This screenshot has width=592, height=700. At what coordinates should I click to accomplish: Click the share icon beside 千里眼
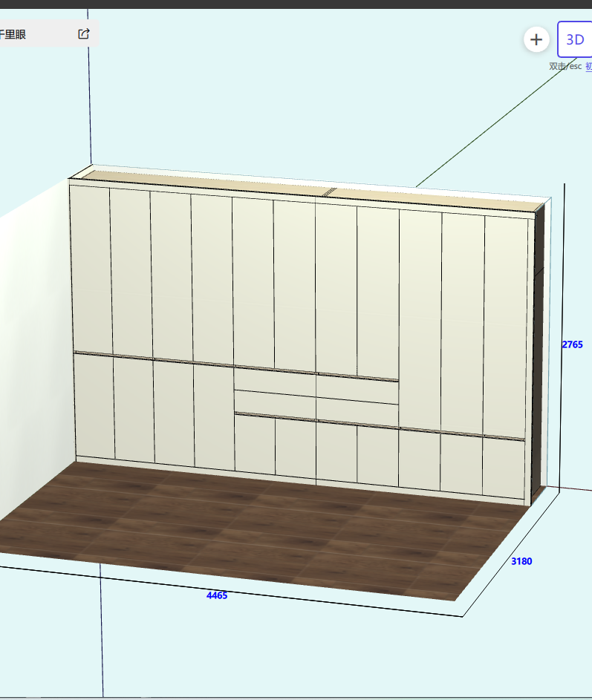(84, 33)
